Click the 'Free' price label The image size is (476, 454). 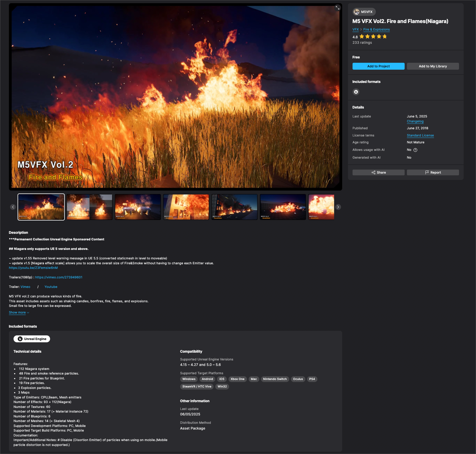tap(356, 57)
